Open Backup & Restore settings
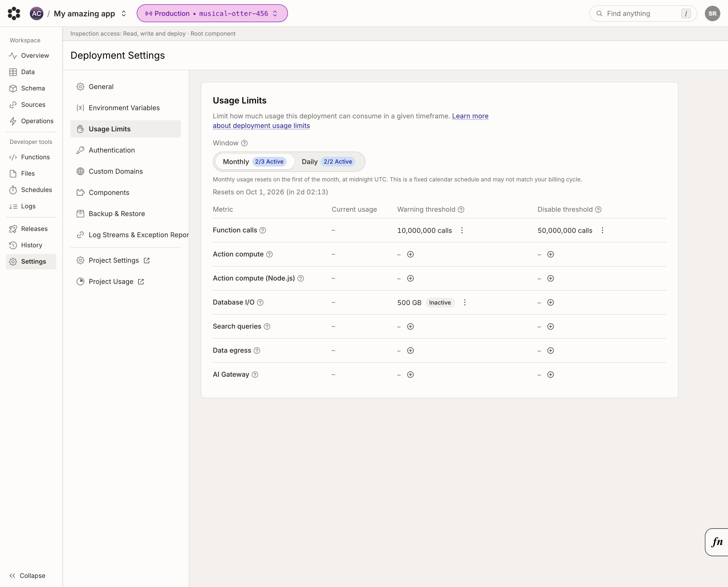 [125, 214]
